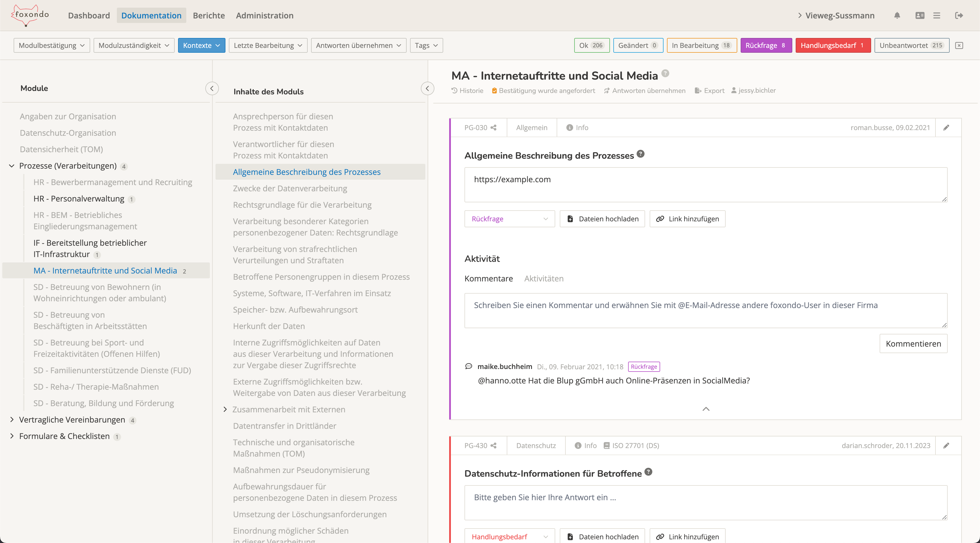Click the reset filter icon beside Unbeantwortet

coord(959,46)
